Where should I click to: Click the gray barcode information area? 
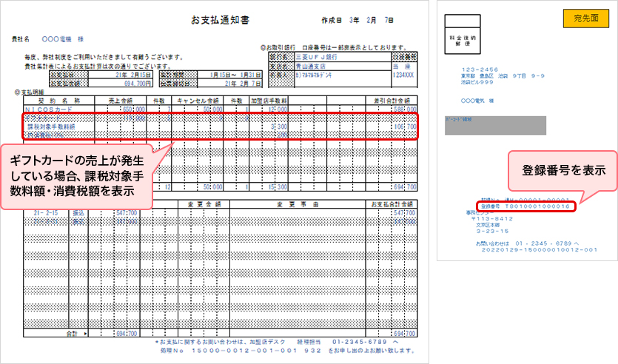point(472,124)
